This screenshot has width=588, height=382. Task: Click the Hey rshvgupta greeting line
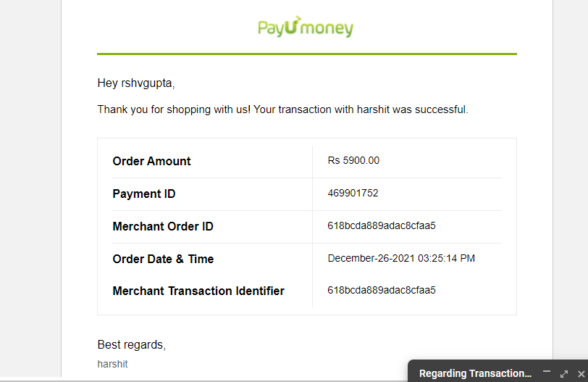pyautogui.click(x=136, y=83)
